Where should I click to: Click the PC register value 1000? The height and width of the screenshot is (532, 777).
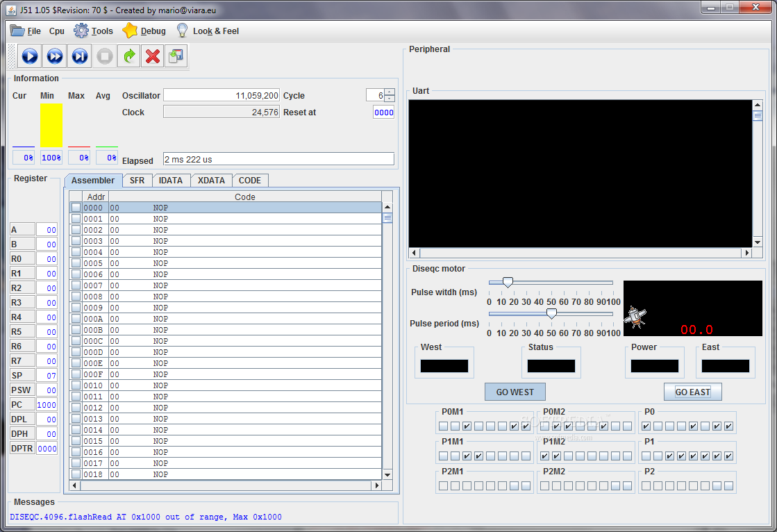click(47, 405)
